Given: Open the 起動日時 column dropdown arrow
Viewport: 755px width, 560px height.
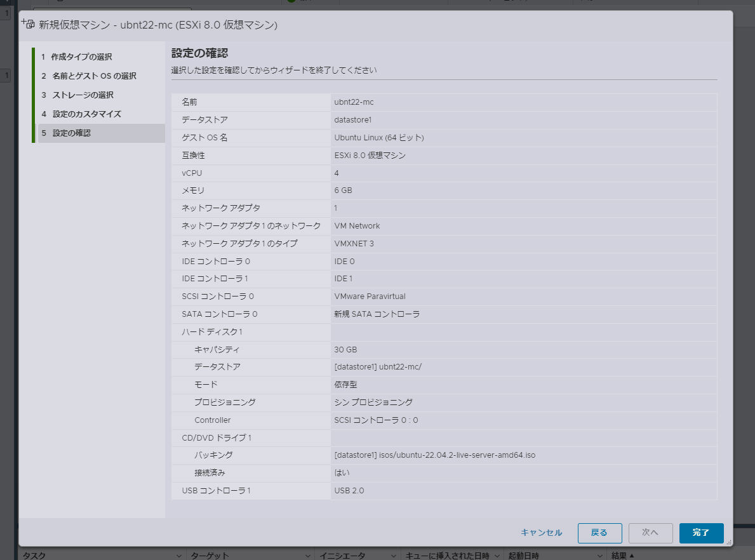Looking at the screenshot, I should (599, 556).
